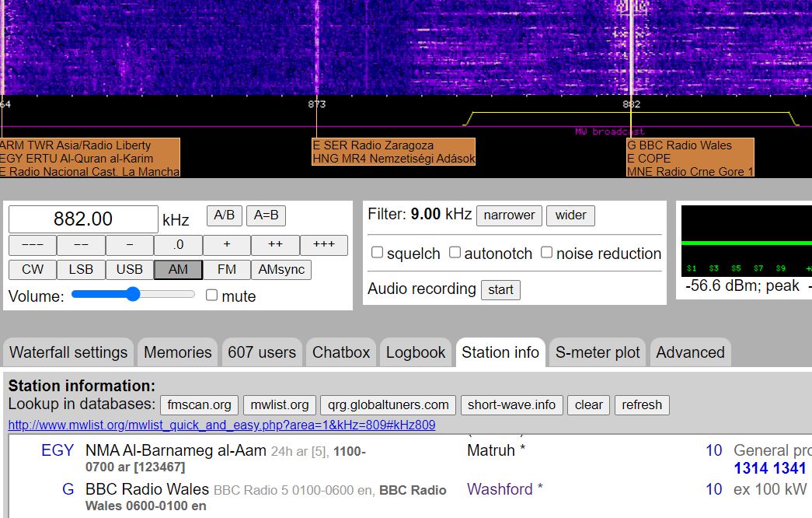The width and height of the screenshot is (812, 518).
Task: Look up station in qrg.globaltuners.com
Action: (x=389, y=405)
